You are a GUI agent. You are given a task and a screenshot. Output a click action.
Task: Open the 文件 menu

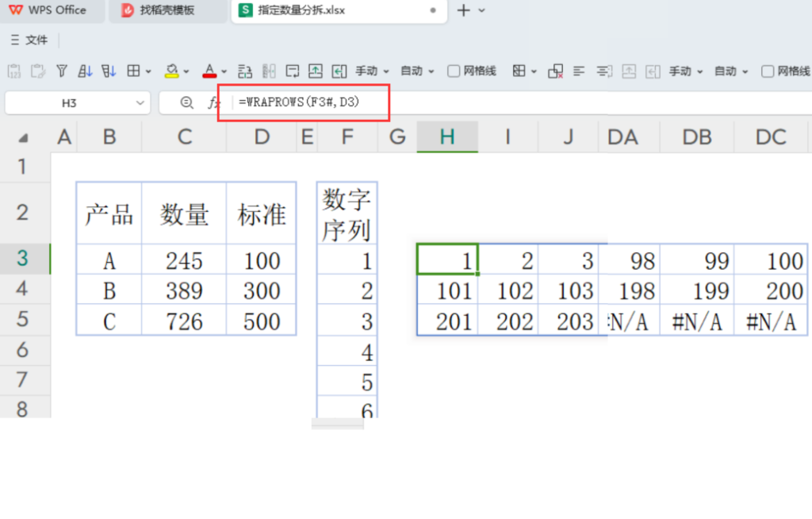[36, 40]
